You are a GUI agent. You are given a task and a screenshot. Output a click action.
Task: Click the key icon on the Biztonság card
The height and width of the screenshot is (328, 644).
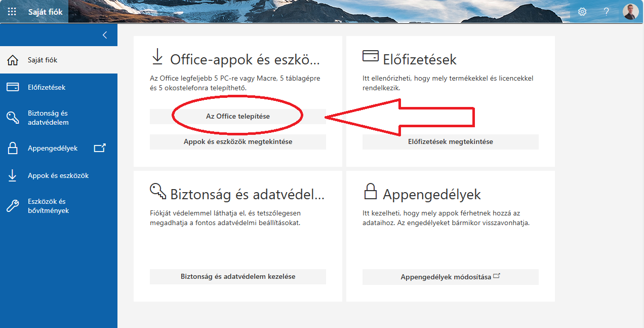click(158, 192)
